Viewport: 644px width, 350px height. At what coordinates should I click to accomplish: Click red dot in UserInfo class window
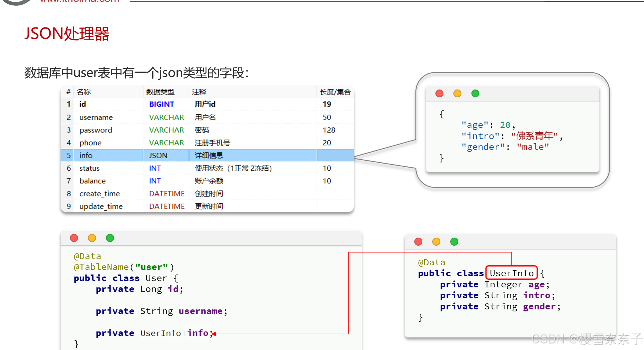pos(418,242)
